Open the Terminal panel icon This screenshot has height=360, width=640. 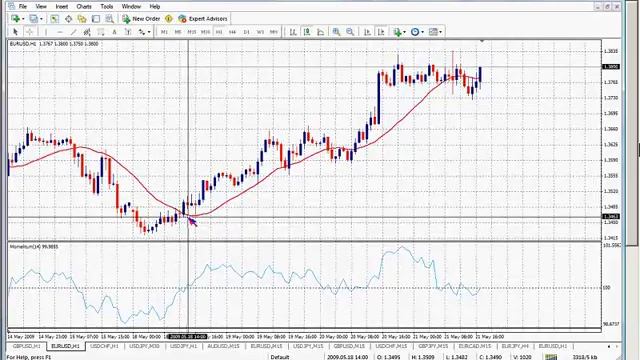tap(96, 19)
